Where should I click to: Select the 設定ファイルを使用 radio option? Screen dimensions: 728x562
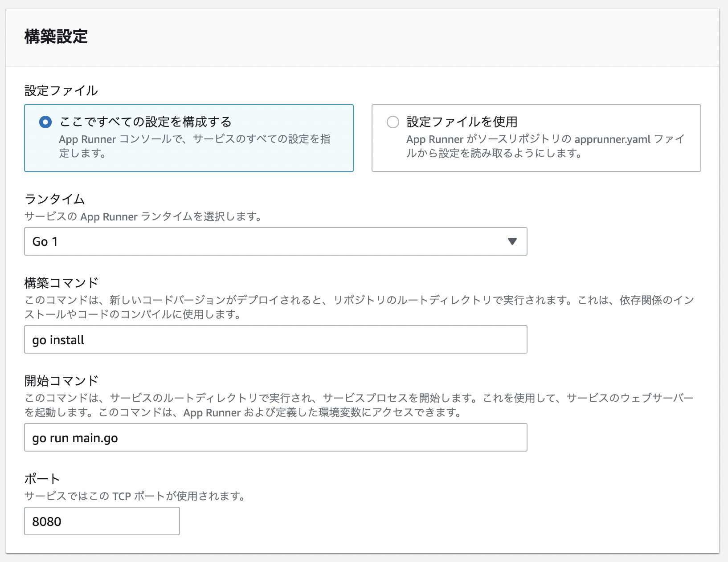click(x=393, y=122)
